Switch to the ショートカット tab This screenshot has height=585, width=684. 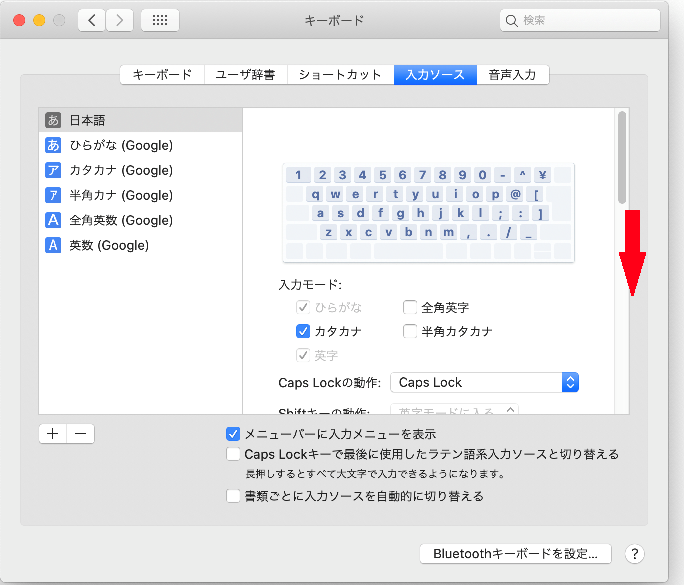(340, 74)
